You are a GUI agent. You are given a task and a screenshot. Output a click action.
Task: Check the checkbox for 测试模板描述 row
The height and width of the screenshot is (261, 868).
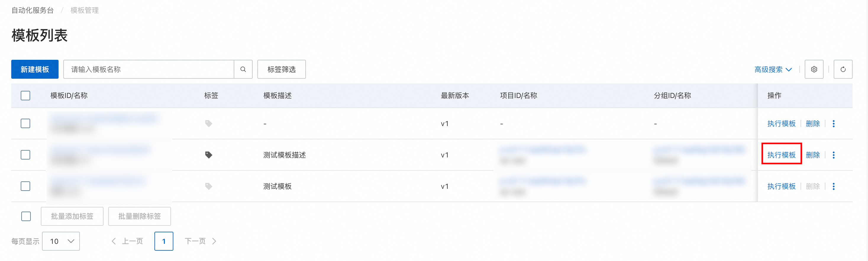tap(26, 155)
